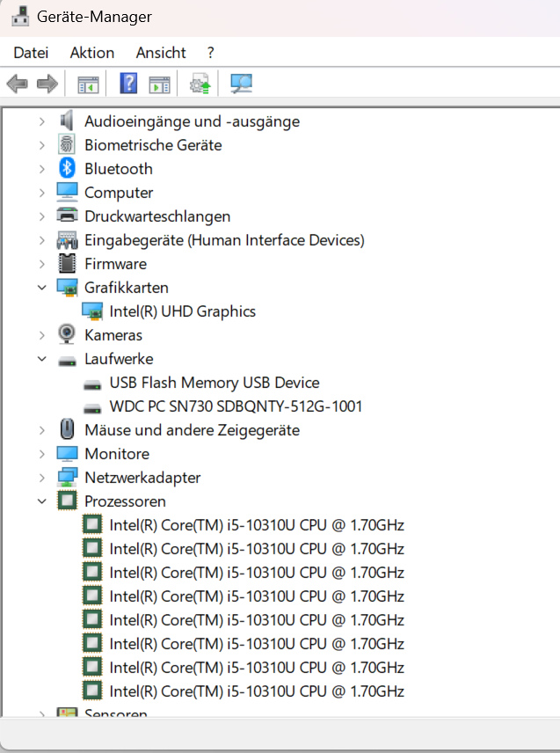The width and height of the screenshot is (560, 753).
Task: Click the webcam icon for Kameras
Action: click(67, 334)
